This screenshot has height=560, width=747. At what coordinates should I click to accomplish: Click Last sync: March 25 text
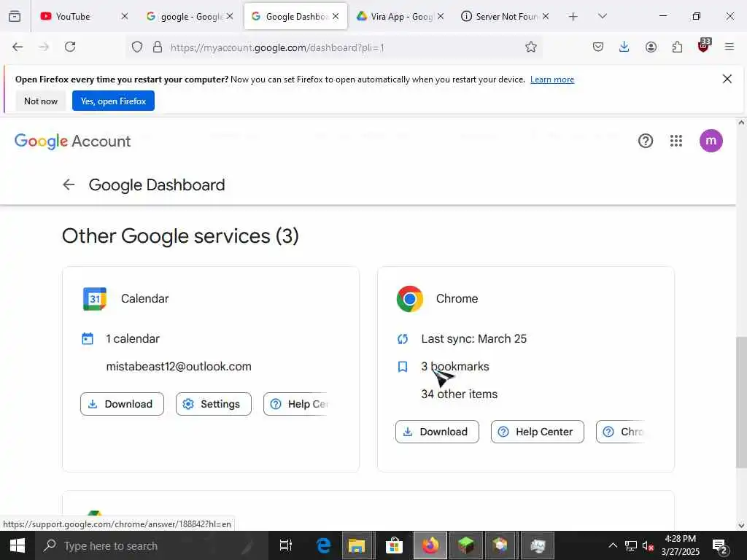point(474,338)
